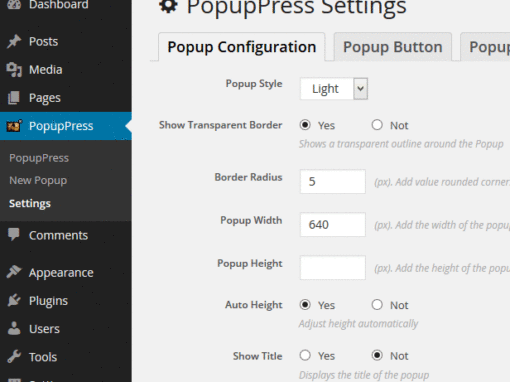This screenshot has width=510, height=382.
Task: Switch to the Popup Button tab
Action: [393, 47]
